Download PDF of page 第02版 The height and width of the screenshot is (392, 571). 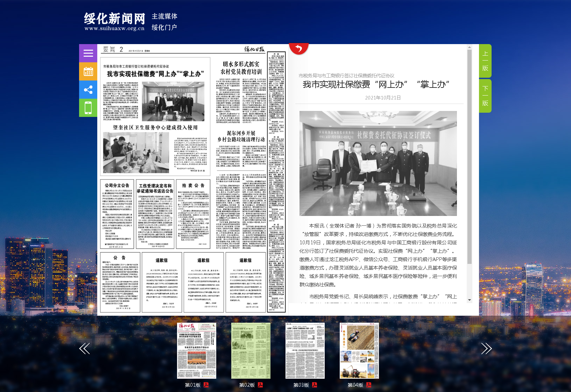260,385
